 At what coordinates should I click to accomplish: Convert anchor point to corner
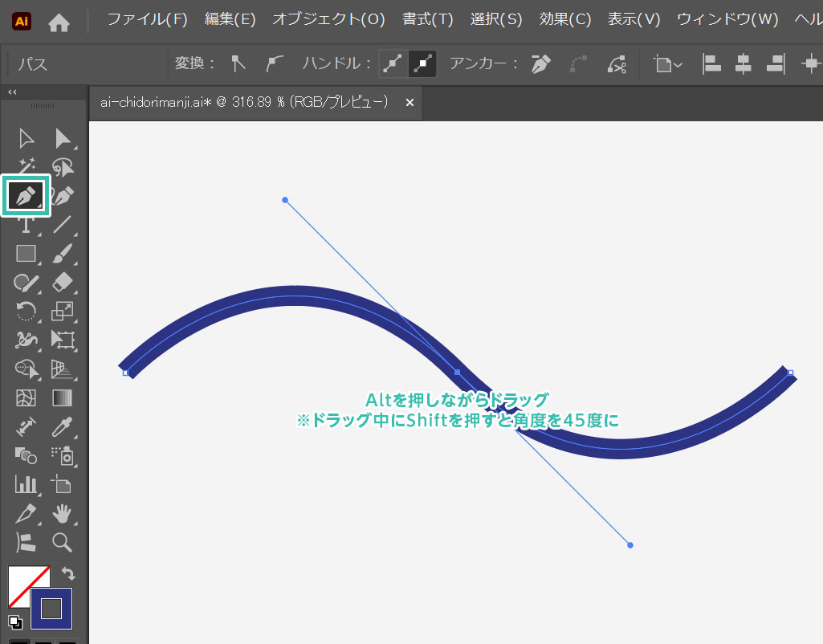[238, 64]
